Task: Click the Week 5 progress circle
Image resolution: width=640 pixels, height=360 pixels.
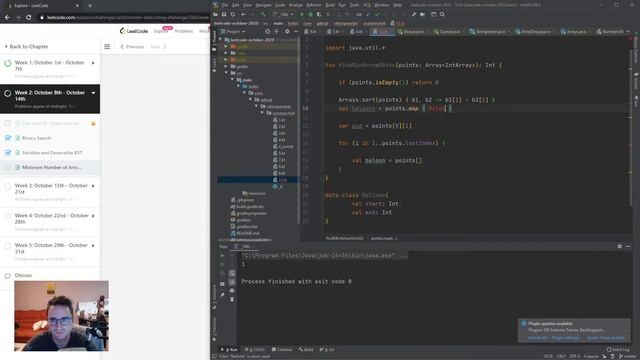Action: pos(7,246)
